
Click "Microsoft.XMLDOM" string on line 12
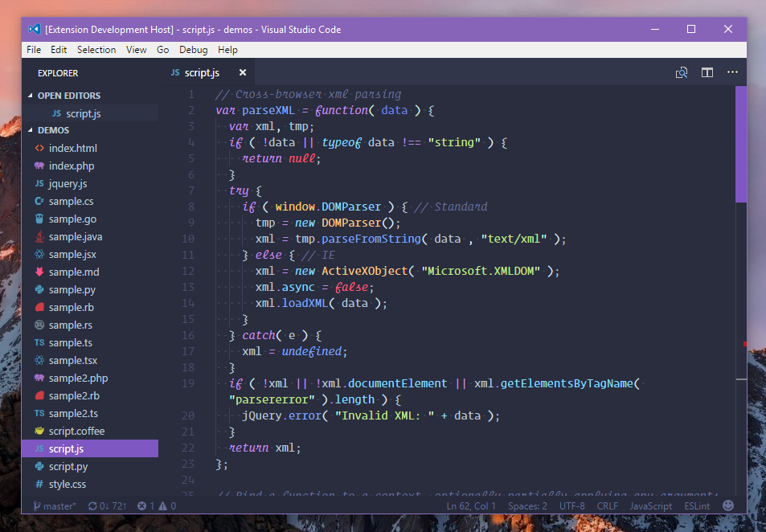tap(481, 271)
